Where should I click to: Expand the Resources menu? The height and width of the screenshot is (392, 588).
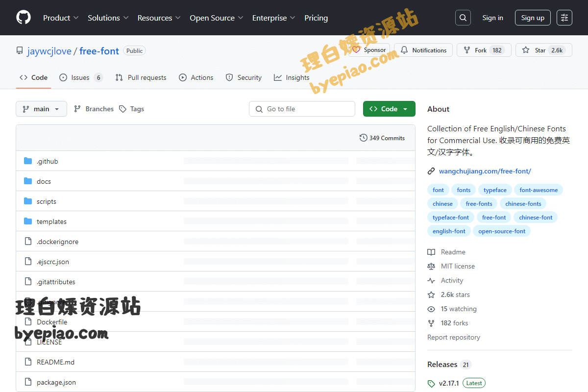[x=159, y=18]
